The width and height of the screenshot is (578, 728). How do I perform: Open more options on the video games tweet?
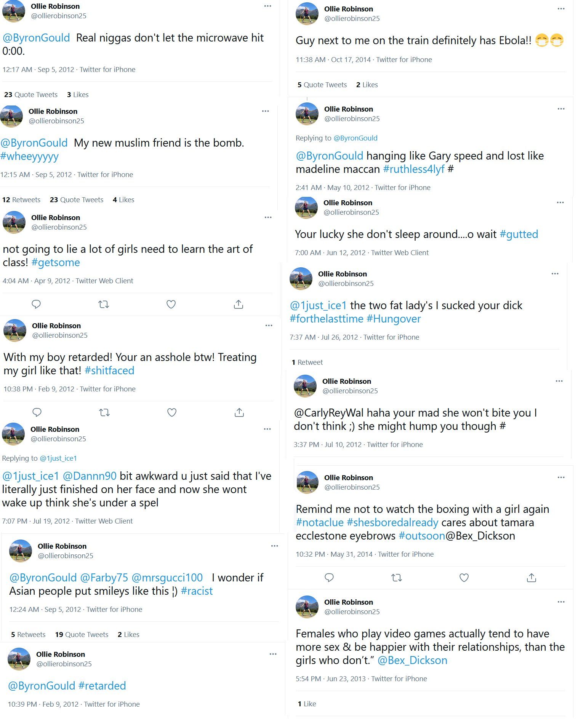click(x=561, y=602)
